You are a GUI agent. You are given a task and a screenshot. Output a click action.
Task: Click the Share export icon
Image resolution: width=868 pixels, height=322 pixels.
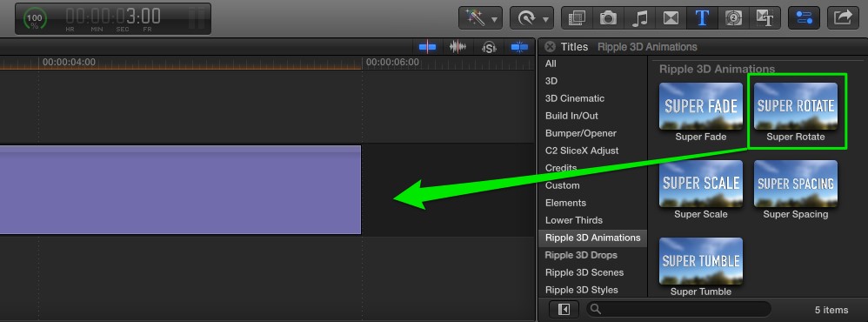click(843, 17)
